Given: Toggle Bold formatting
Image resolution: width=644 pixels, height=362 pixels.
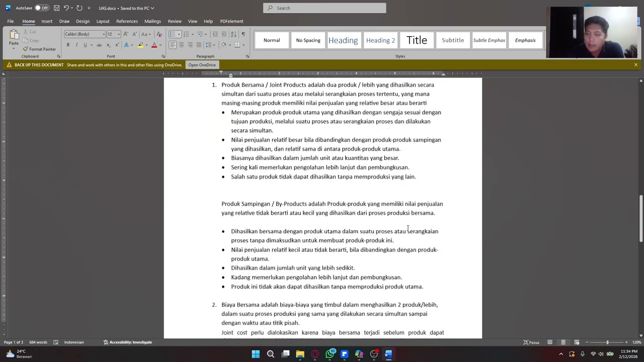Looking at the screenshot, I should [x=68, y=45].
